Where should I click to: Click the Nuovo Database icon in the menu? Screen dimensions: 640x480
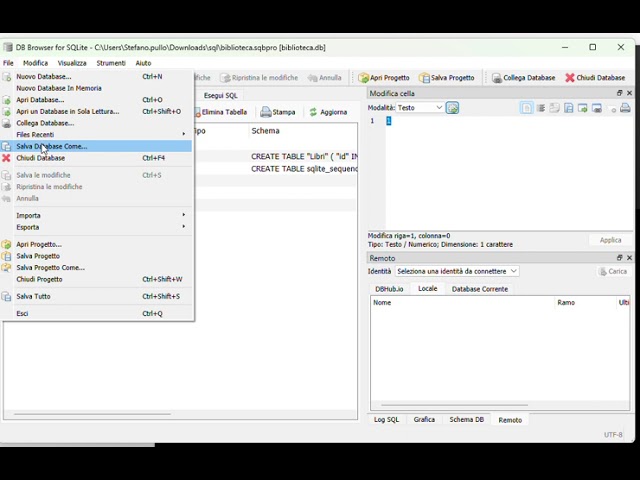[x=7, y=76]
